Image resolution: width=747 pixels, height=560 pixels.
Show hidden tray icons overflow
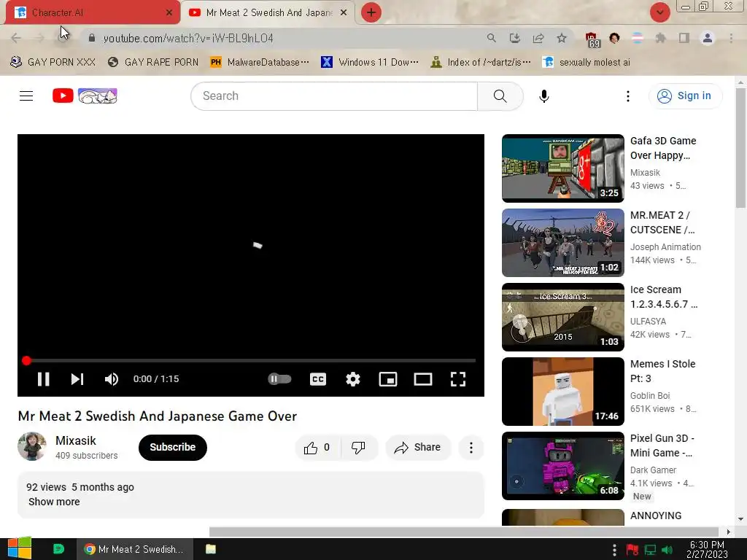[614, 550]
